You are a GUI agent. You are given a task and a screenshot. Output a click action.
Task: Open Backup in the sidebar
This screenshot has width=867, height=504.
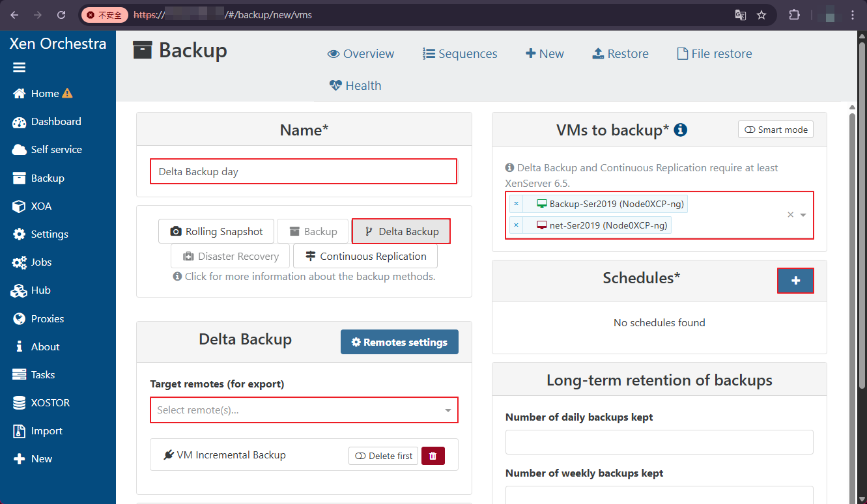(38, 178)
